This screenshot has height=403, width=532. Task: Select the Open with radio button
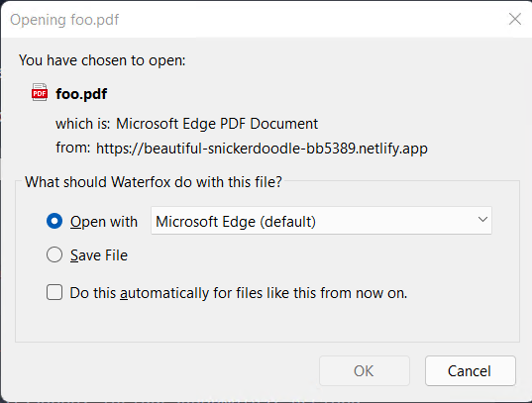[x=54, y=221]
